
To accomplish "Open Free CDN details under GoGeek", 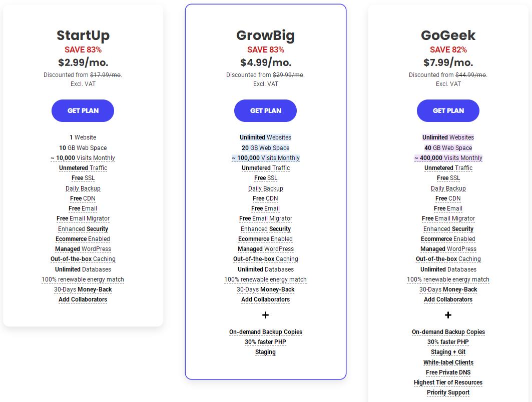I will pos(448,198).
